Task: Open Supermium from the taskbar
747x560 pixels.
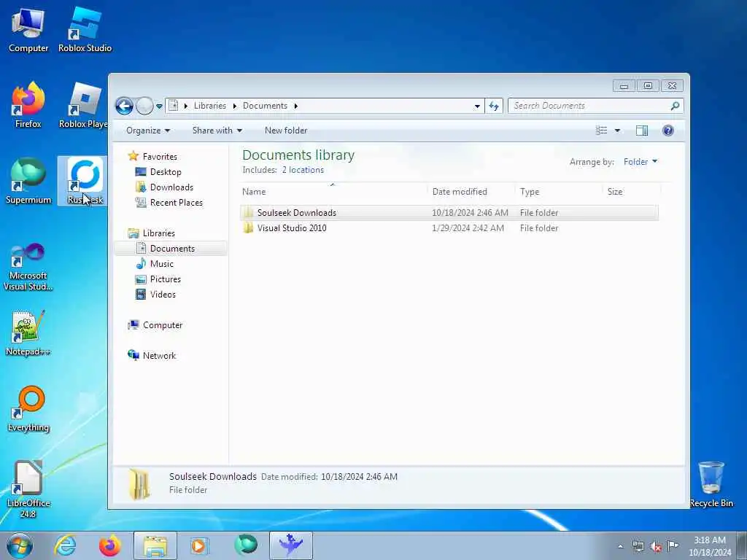Action: tap(246, 545)
